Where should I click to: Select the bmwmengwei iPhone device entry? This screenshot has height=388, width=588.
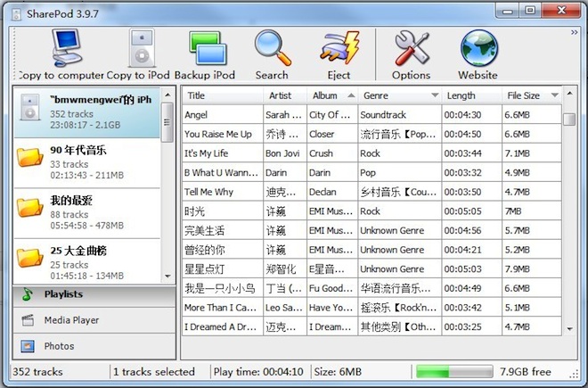pyautogui.click(x=87, y=111)
